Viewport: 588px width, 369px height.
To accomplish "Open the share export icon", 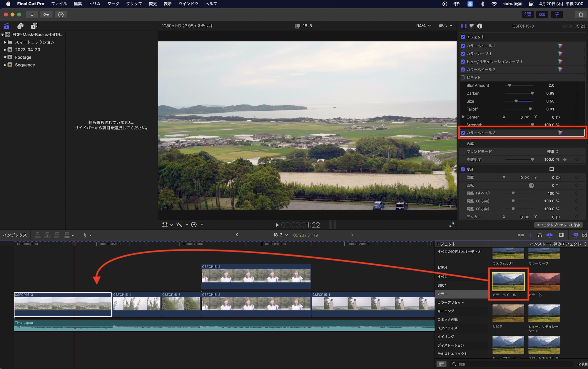I will (x=581, y=14).
